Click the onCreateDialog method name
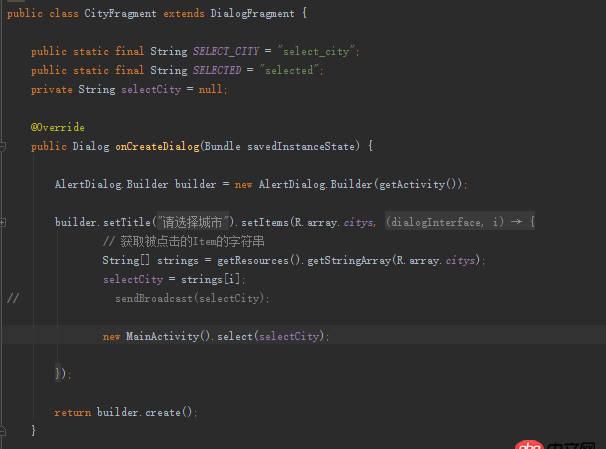The image size is (606, 449). tap(157, 146)
